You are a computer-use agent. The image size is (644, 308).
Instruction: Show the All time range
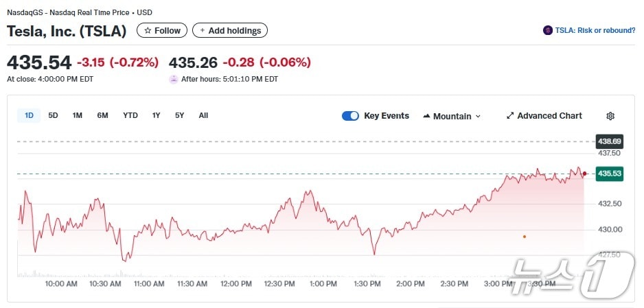click(x=203, y=115)
